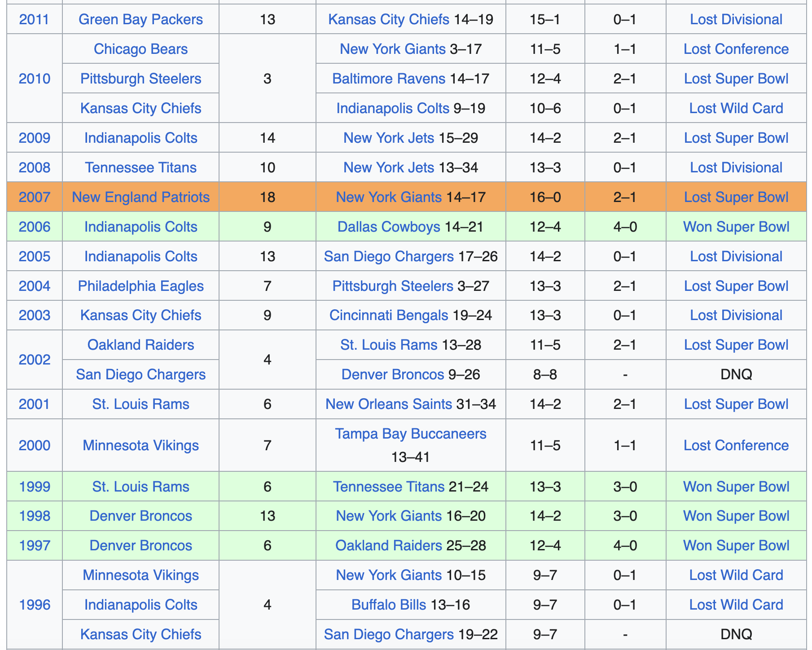Follow the Lost Divisional link in the 2011 row

click(736, 19)
